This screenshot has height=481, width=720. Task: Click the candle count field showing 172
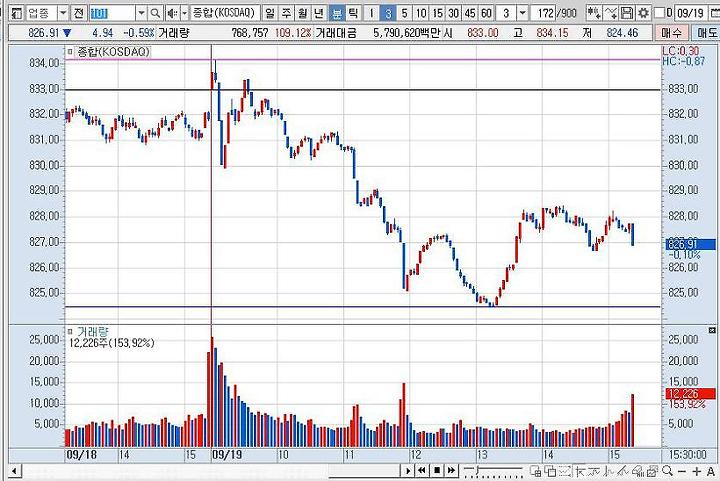pyautogui.click(x=543, y=13)
